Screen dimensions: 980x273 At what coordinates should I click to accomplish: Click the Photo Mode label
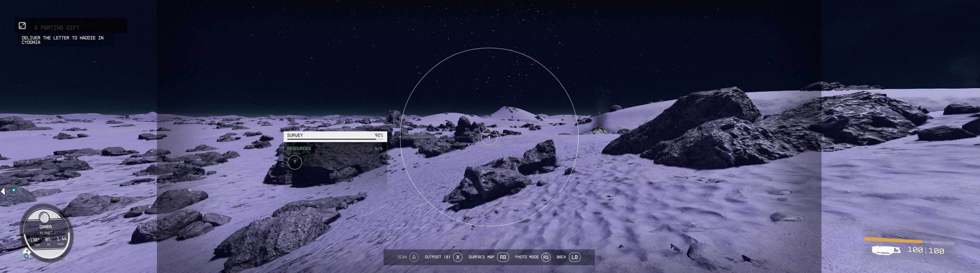point(527,257)
